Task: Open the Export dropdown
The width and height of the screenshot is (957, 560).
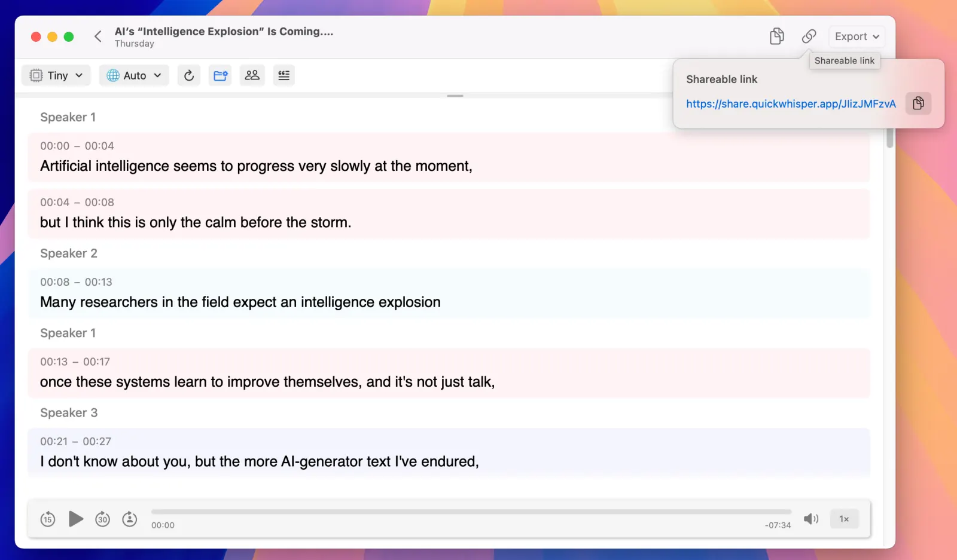Action: click(857, 36)
